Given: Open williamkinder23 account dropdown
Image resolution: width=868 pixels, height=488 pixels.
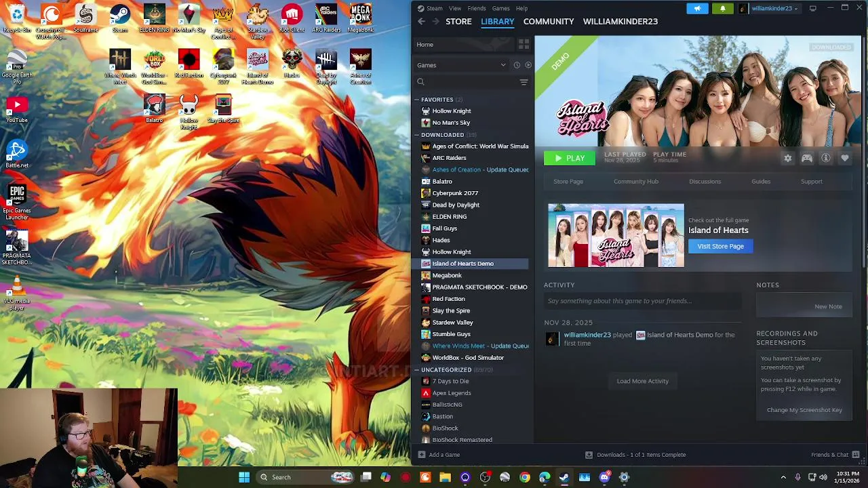Looking at the screenshot, I should click(770, 8).
